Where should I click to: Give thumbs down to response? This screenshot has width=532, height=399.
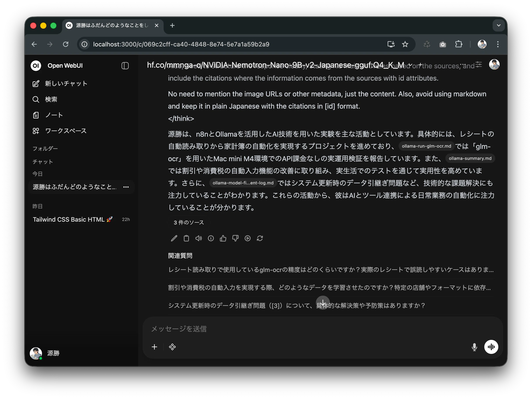pos(235,238)
